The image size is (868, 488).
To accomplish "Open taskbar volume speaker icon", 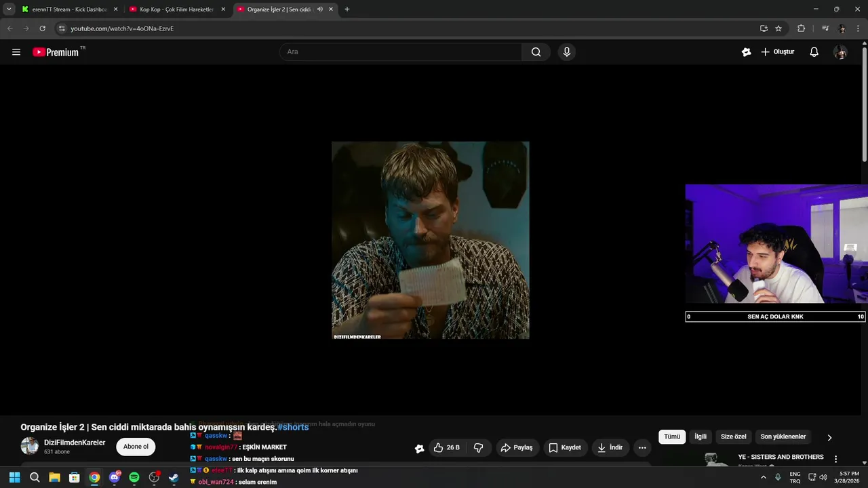I will click(x=823, y=477).
